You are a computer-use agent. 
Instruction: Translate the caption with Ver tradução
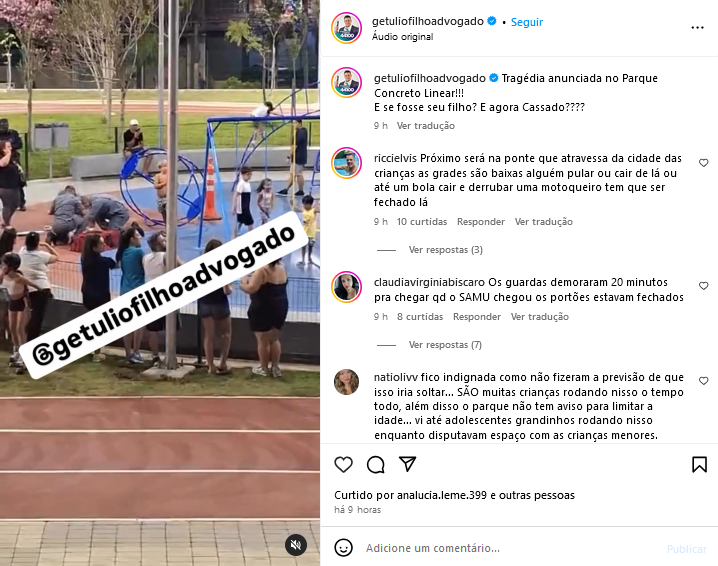[x=425, y=125]
